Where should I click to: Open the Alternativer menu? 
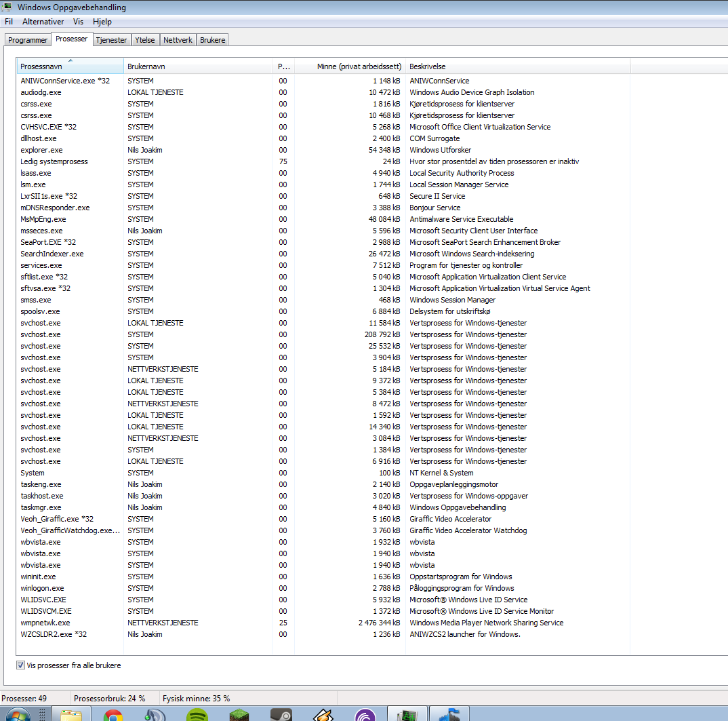(x=43, y=22)
